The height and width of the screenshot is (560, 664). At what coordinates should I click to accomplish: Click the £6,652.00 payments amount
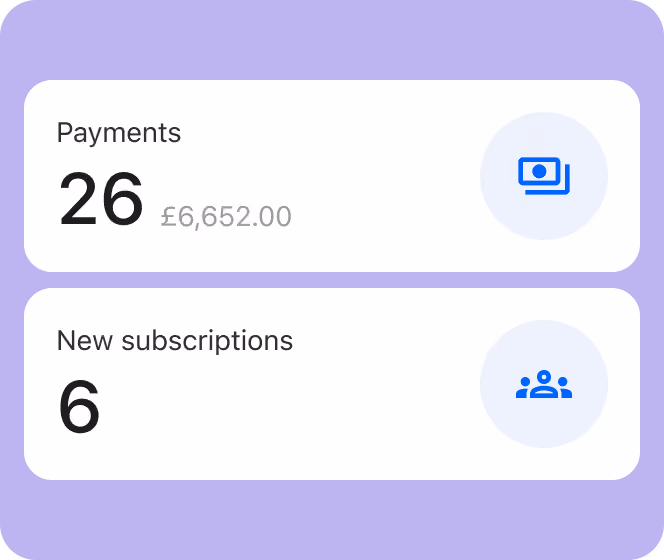[x=226, y=216]
